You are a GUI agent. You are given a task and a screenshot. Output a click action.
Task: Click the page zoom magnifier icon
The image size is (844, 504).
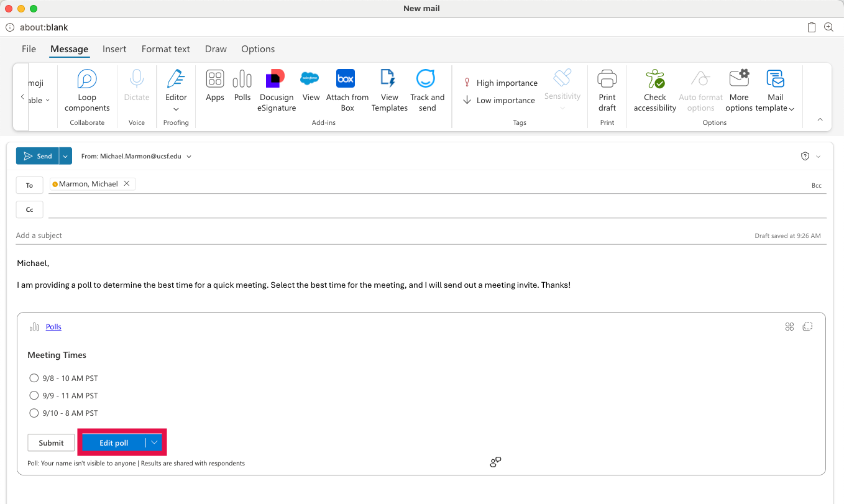tap(828, 27)
